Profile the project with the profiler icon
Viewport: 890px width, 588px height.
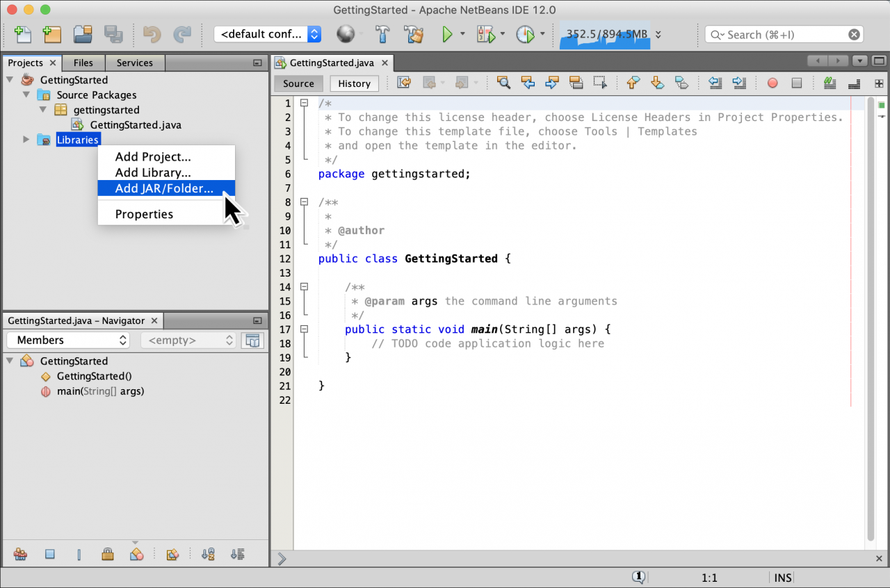pyautogui.click(x=526, y=34)
